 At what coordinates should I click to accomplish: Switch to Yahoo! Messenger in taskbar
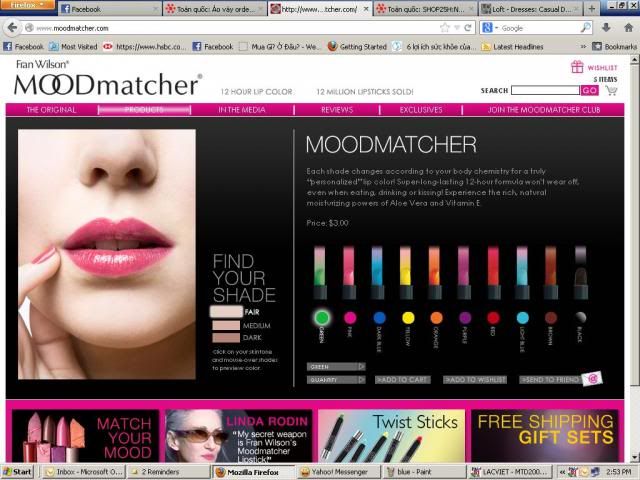pyautogui.click(x=338, y=472)
